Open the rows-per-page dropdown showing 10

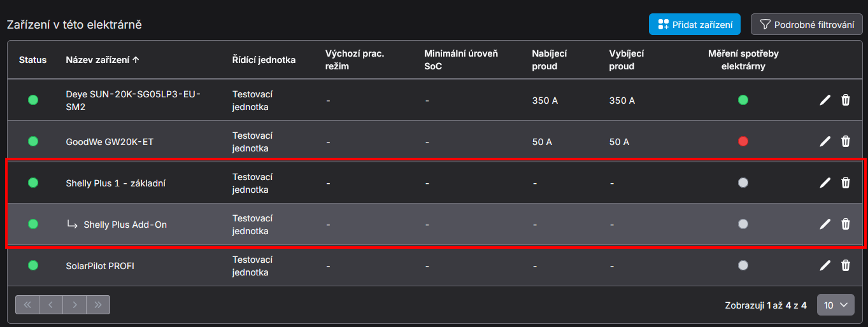click(836, 305)
